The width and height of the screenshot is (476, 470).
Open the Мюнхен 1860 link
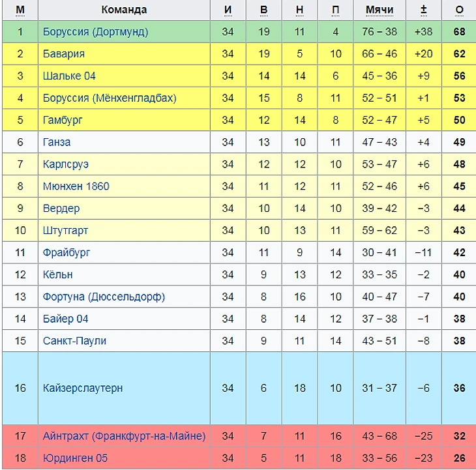76,186
